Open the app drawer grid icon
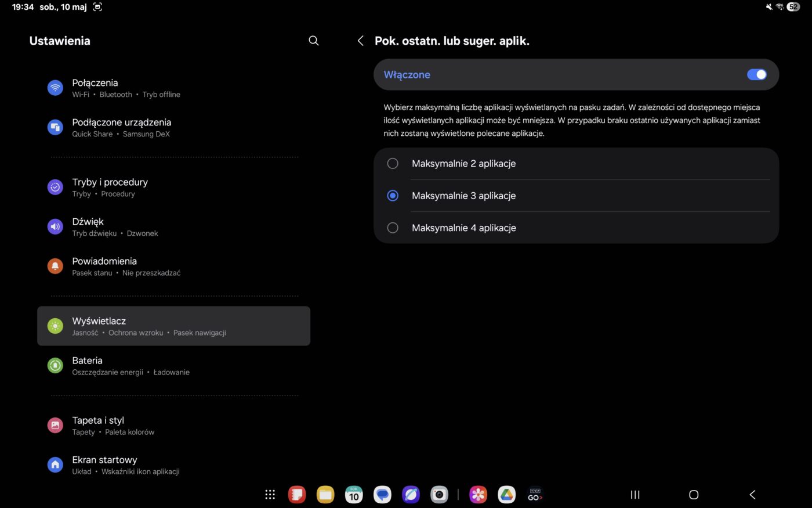This screenshot has height=508, width=812. 270,495
